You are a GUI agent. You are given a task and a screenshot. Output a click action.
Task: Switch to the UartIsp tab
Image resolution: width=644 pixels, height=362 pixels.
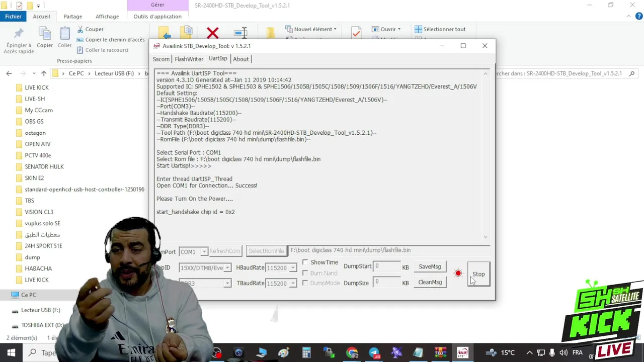(x=218, y=58)
